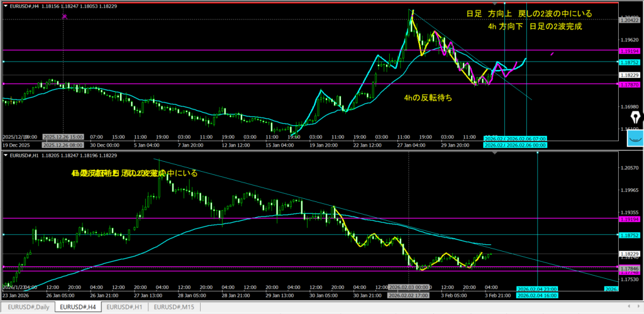Select the gray 2026.02.02 17:00 time label
This screenshot has width=644, height=314.
coord(409,294)
